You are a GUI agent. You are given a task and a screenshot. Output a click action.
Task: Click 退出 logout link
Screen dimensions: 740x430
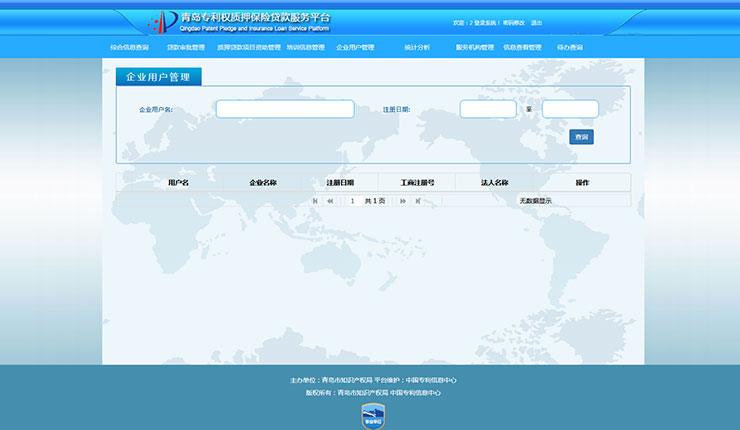tap(536, 22)
